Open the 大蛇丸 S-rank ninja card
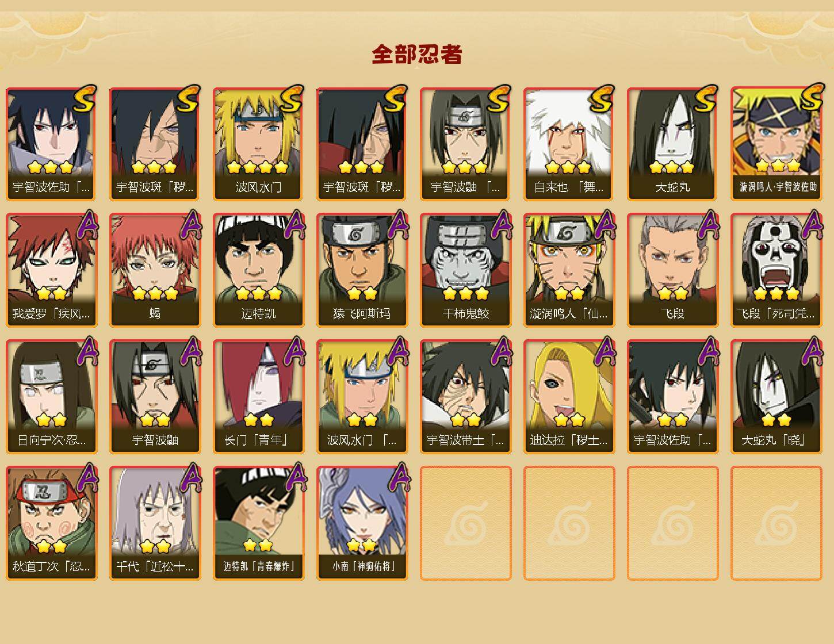This screenshot has width=834, height=644. [673, 144]
